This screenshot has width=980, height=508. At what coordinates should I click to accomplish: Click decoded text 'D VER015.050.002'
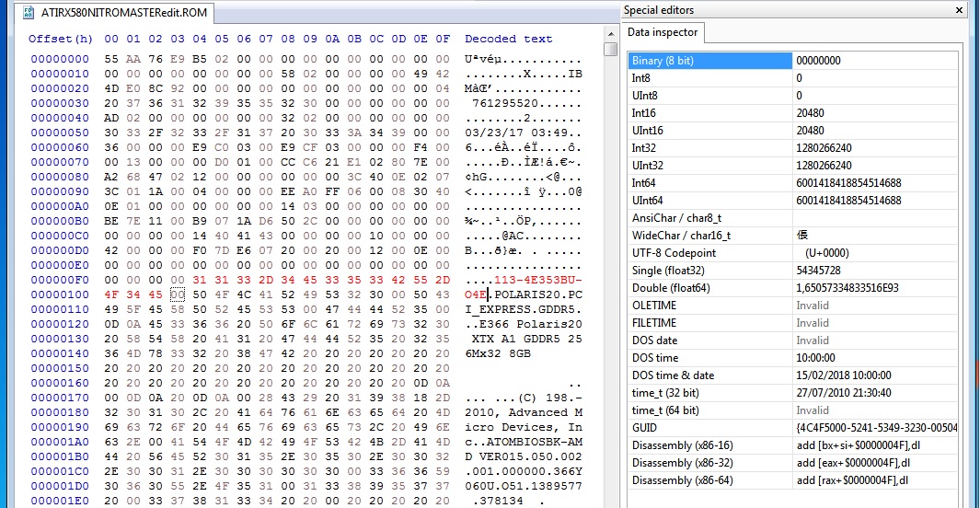coord(523,456)
